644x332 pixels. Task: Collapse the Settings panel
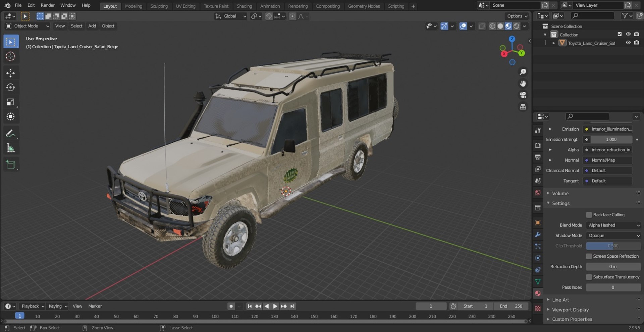pyautogui.click(x=561, y=203)
